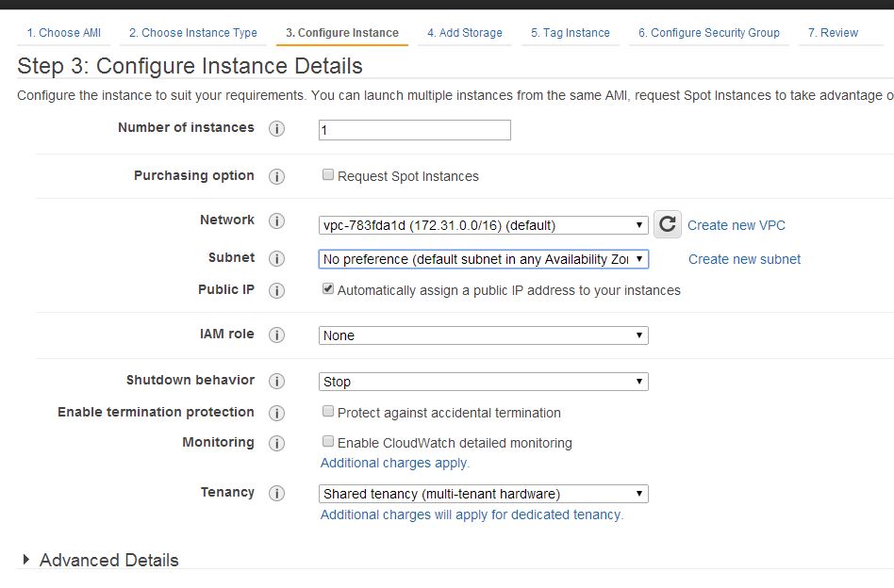Open additional charges for dedicated tenancy link
Screen dimensions: 894x588
point(472,515)
